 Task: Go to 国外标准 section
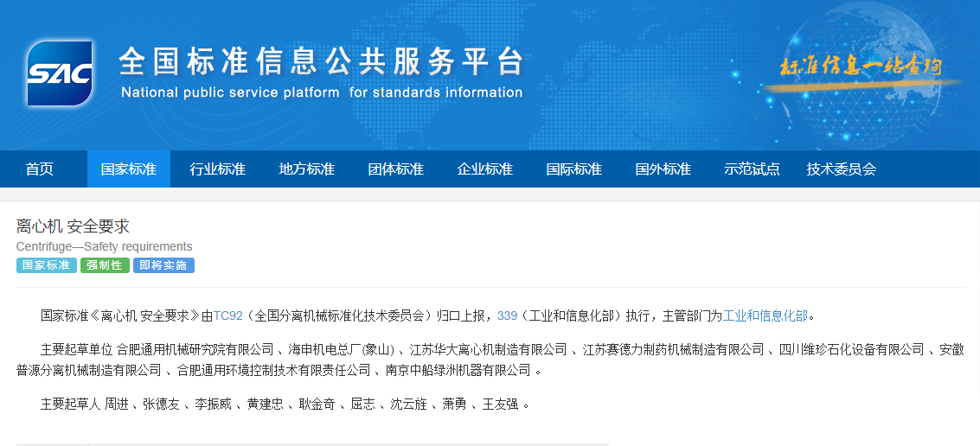[663, 169]
